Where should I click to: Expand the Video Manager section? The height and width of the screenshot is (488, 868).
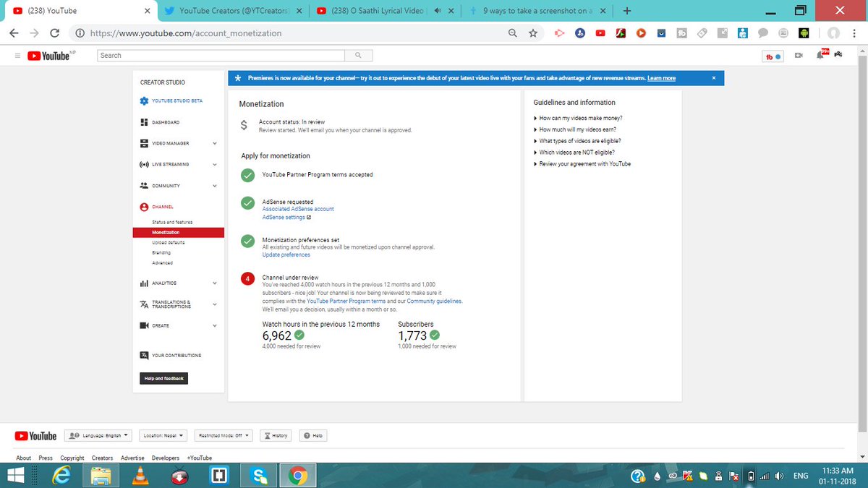[x=215, y=143]
